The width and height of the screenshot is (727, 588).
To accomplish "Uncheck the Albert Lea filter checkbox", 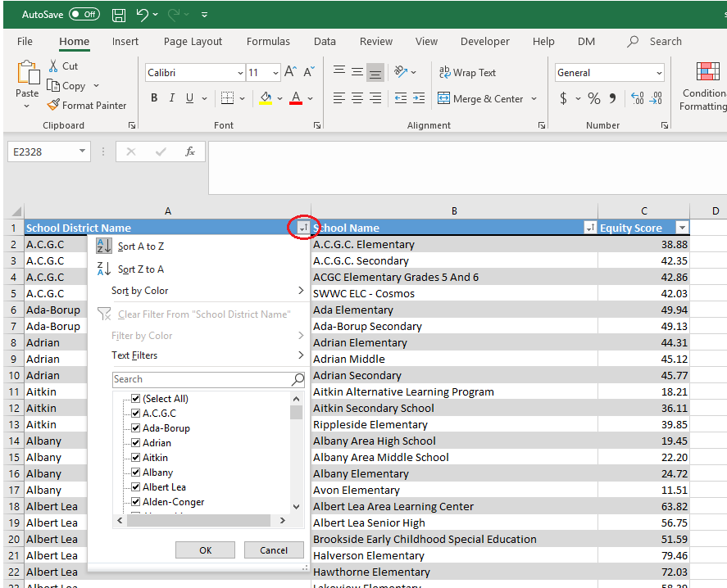I will (136, 487).
